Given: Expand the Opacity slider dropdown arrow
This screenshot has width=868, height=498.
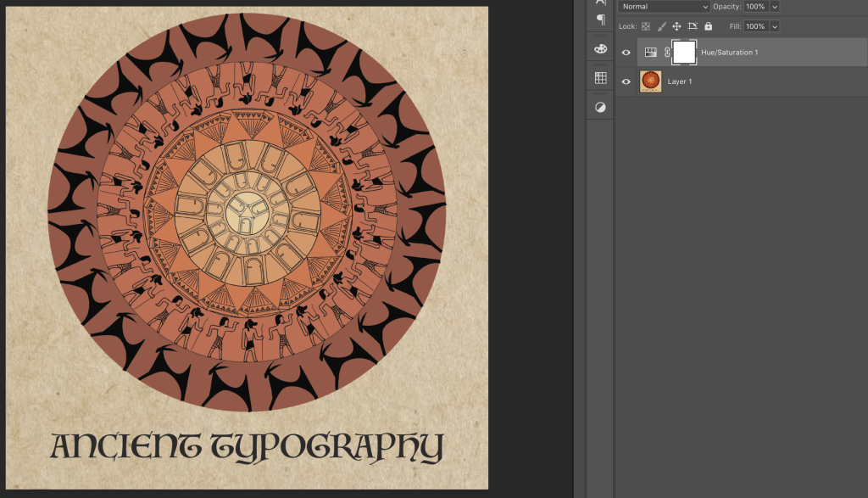Looking at the screenshot, I should 775,7.
